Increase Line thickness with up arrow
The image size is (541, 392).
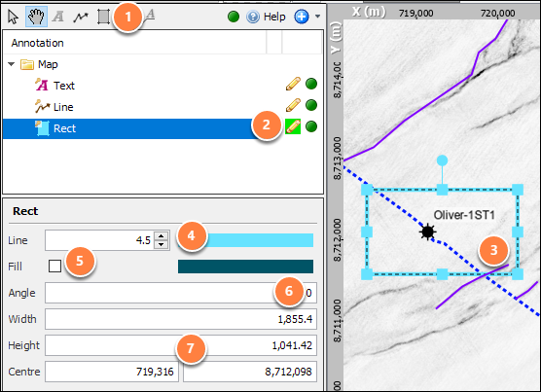[161, 236]
